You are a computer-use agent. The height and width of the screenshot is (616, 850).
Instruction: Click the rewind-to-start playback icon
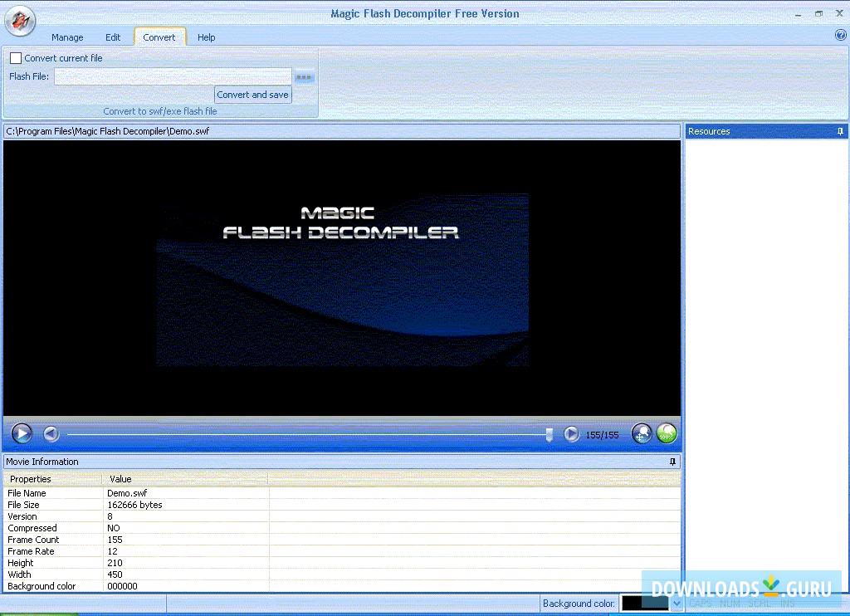click(x=51, y=433)
